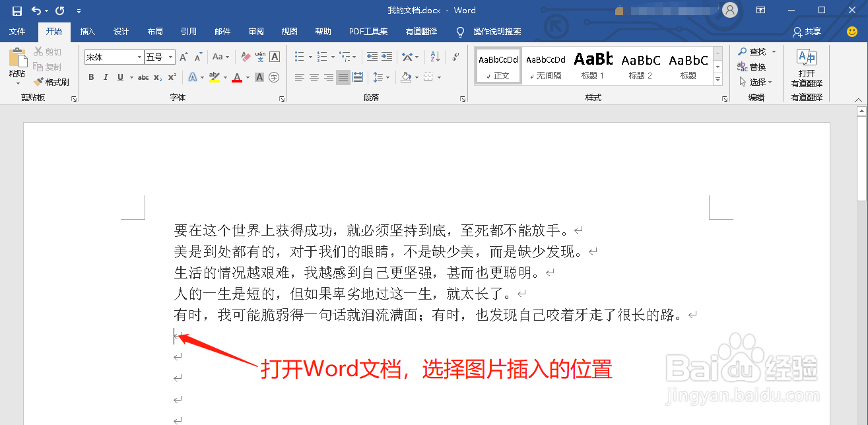Toggle italic formatting
868x425 pixels.
(x=104, y=77)
